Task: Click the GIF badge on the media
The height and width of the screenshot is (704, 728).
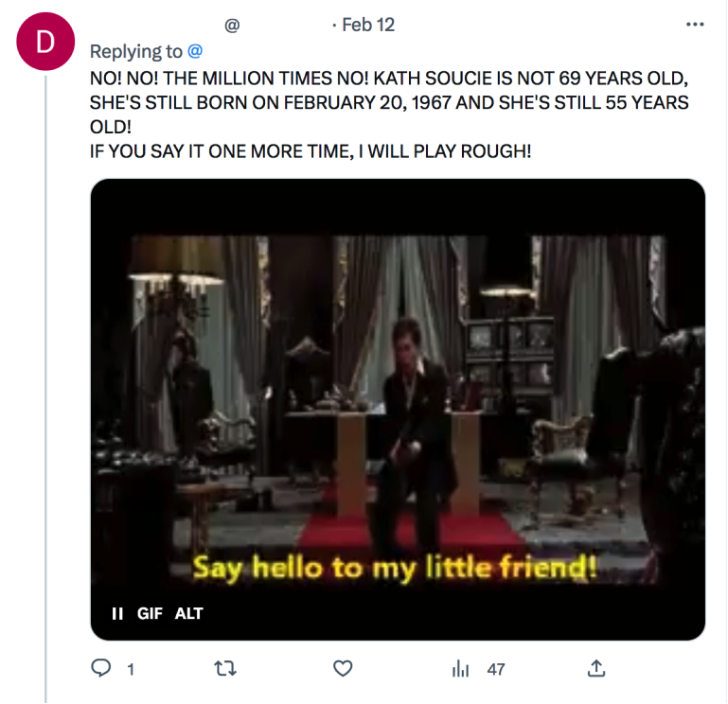Action: click(150, 613)
